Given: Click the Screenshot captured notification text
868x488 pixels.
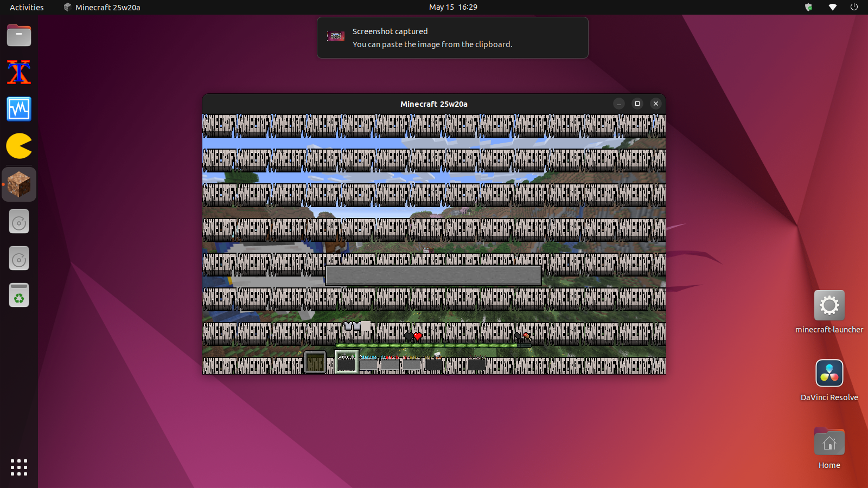Looking at the screenshot, I should point(390,31).
